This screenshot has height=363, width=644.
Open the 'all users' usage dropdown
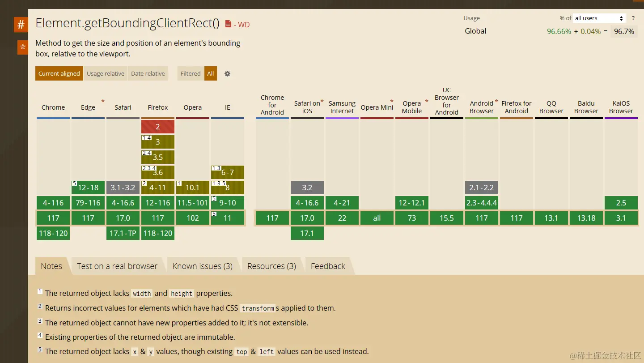coord(599,18)
